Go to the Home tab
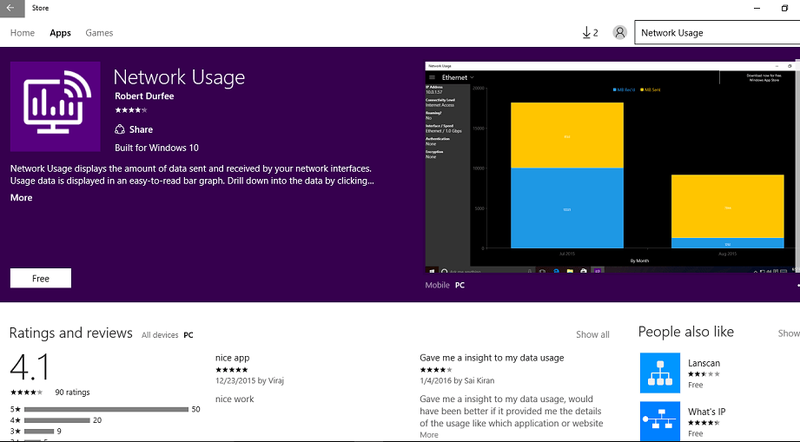 [x=22, y=33]
